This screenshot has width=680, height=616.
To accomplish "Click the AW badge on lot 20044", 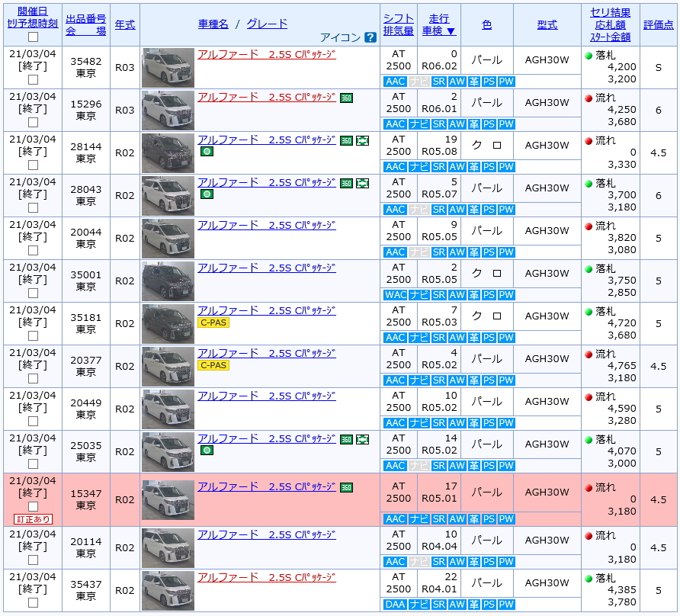I will point(457,252).
